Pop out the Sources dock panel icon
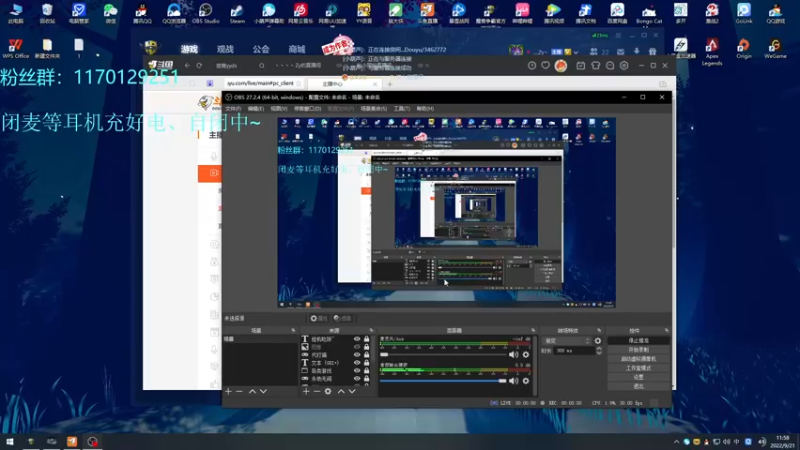 click(371, 331)
